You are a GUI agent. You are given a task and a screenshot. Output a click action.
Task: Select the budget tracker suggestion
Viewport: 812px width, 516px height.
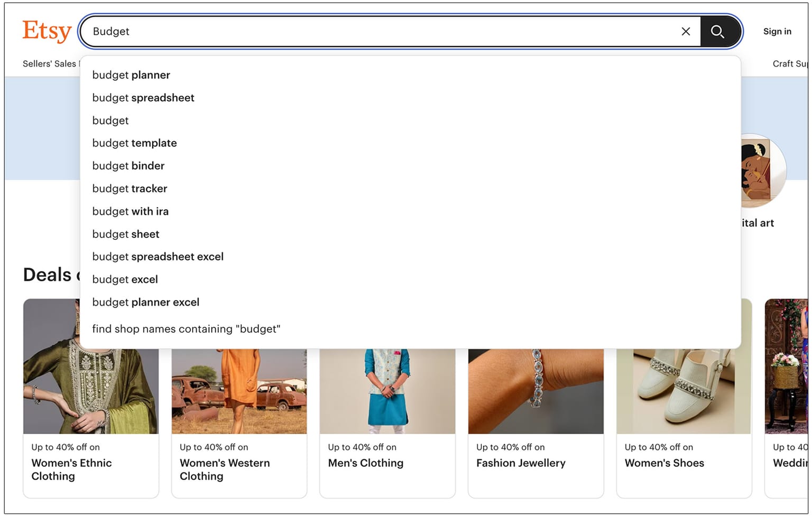[130, 189]
